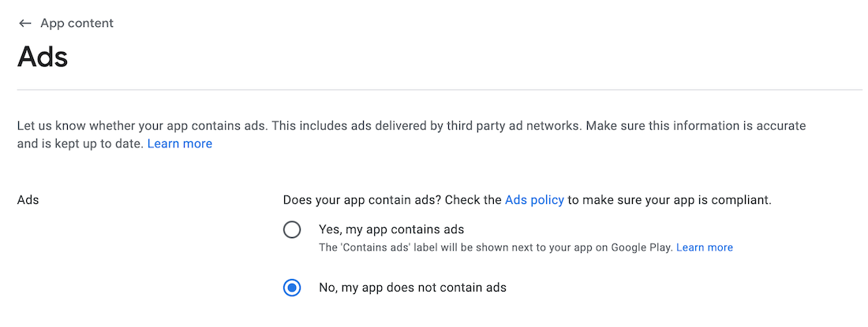Click the Ads section label on the left
The width and height of the screenshot is (868, 327).
point(28,200)
